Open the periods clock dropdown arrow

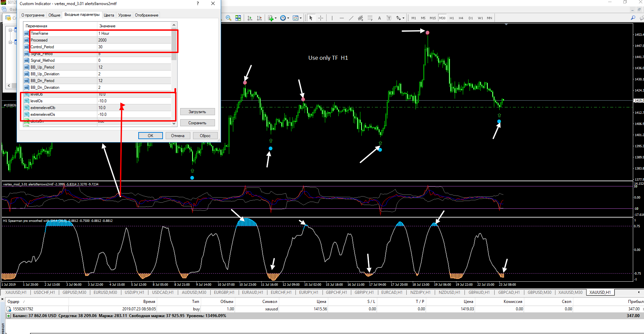288,18
